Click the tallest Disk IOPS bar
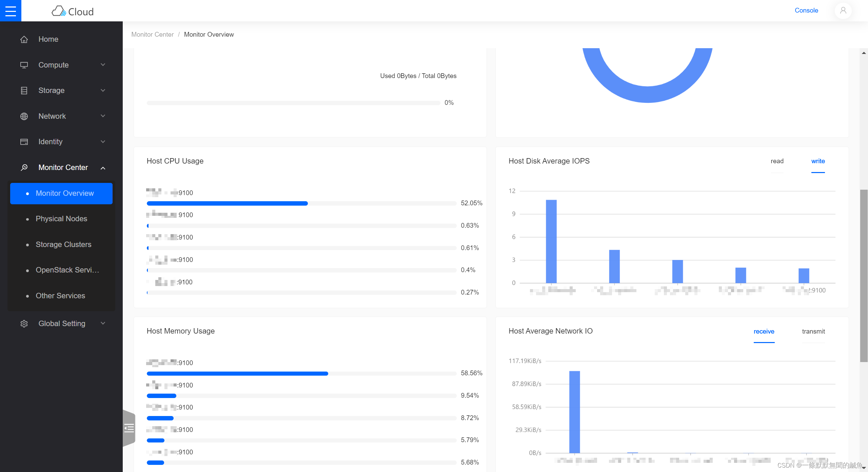The width and height of the screenshot is (868, 472). [551, 242]
